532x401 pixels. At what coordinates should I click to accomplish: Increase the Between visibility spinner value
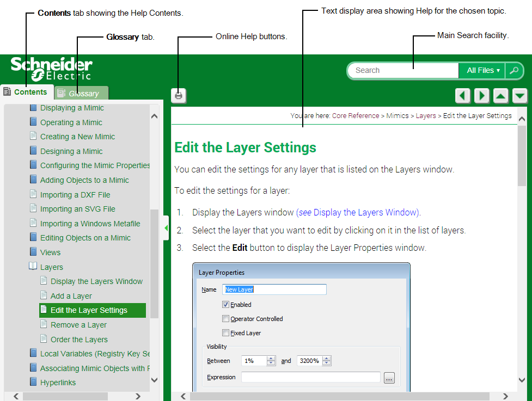click(271, 358)
